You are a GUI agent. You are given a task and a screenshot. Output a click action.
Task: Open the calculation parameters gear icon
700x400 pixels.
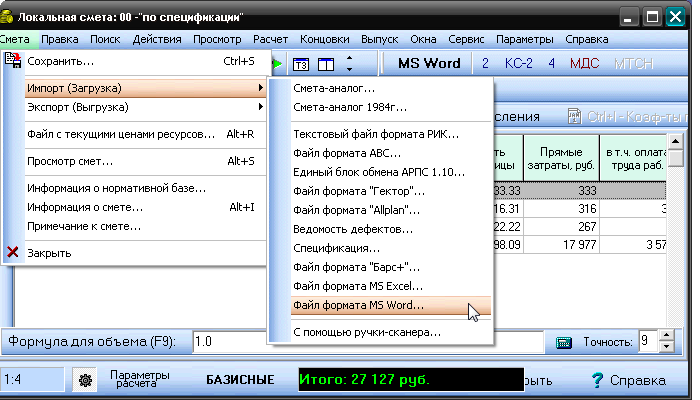[86, 380]
